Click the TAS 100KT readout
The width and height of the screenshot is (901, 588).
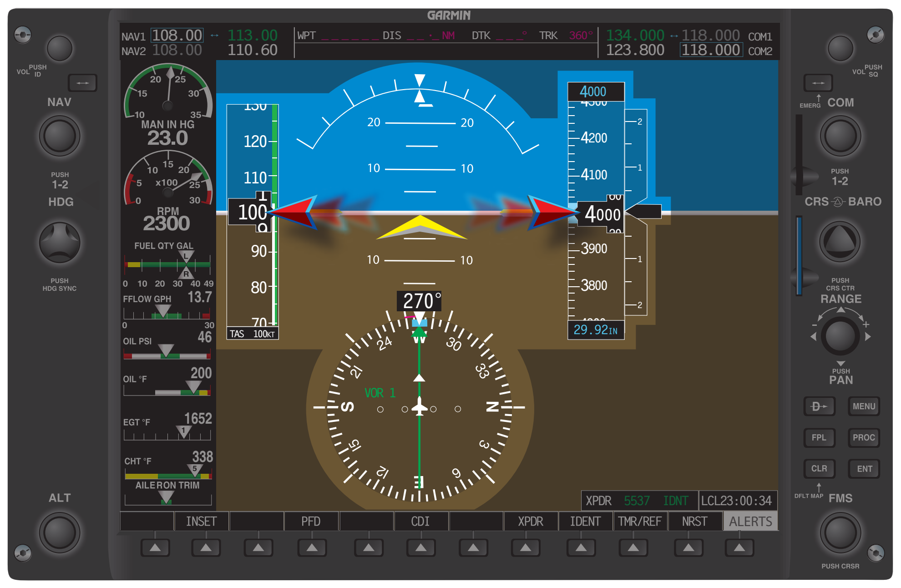(253, 334)
